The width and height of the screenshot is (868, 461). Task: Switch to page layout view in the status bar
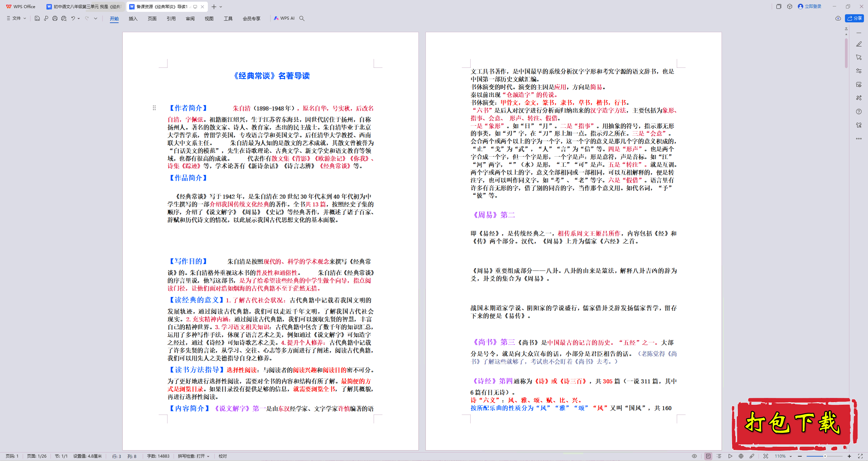click(708, 456)
